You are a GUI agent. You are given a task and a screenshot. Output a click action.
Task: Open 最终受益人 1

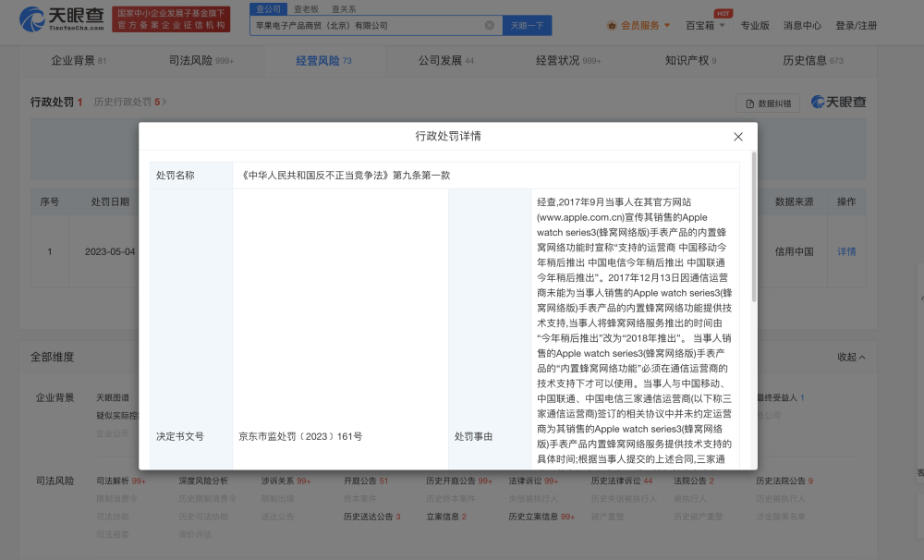coord(780,398)
